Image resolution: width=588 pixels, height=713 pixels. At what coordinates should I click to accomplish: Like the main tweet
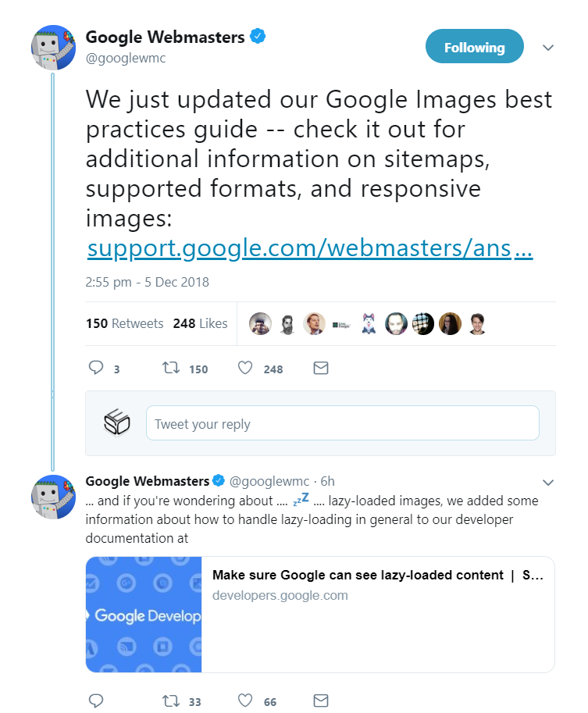pyautogui.click(x=244, y=368)
